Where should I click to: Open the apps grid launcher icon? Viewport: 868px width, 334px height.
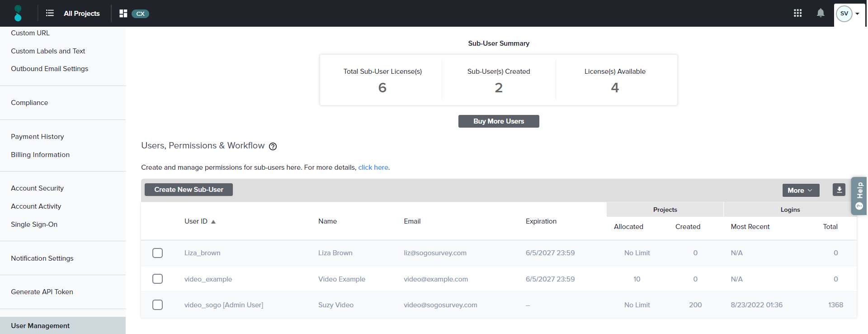(x=797, y=13)
